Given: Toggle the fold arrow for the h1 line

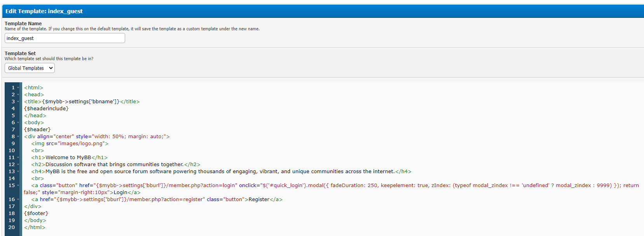Looking at the screenshot, I should tap(18, 158).
